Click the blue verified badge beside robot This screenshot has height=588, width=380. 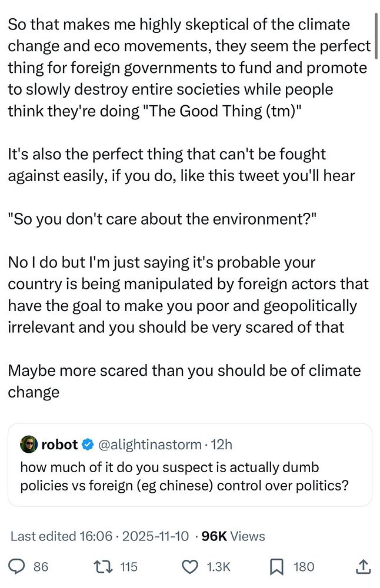[x=88, y=445]
